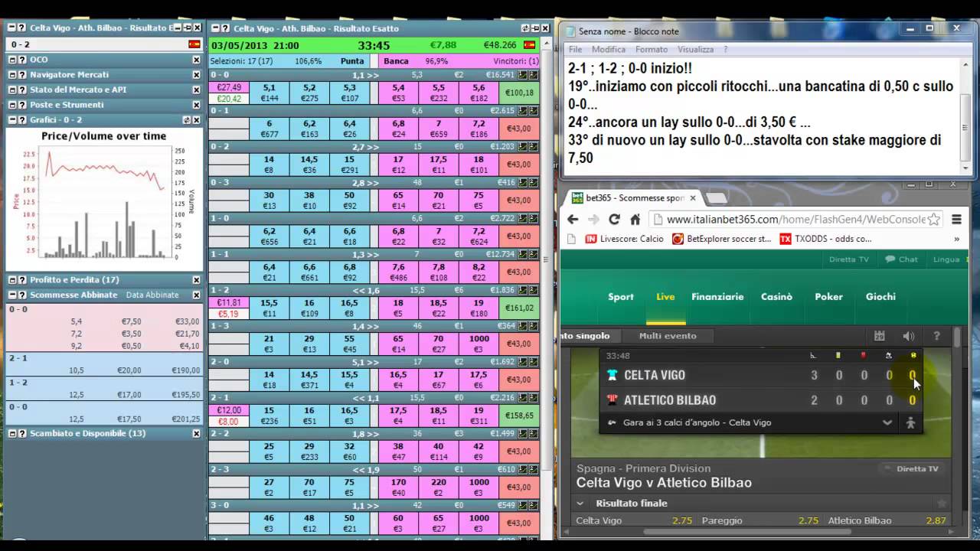This screenshot has height=551, width=980.
Task: Open first chart icon on the 0 - 0 row
Action: (523, 75)
